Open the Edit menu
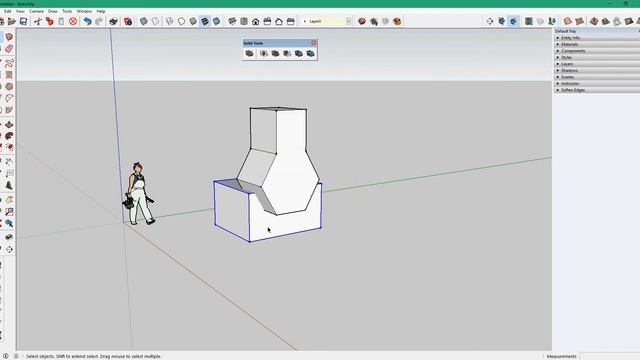This screenshot has width=640, height=360. tap(7, 11)
